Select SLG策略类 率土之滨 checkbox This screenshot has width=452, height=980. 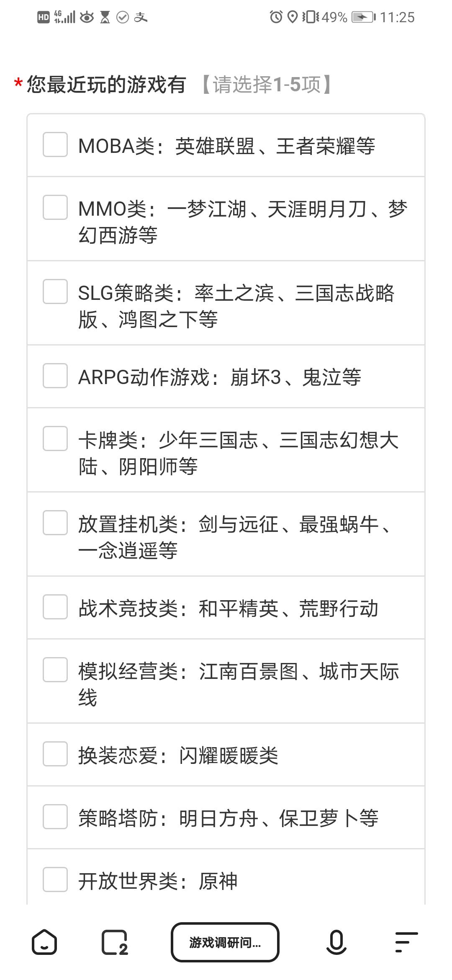(55, 291)
